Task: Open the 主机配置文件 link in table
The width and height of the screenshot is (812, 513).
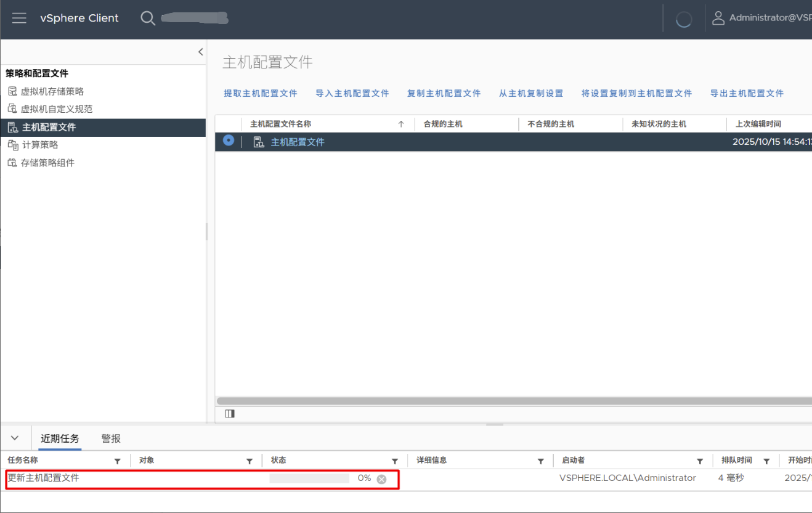Action: click(298, 142)
